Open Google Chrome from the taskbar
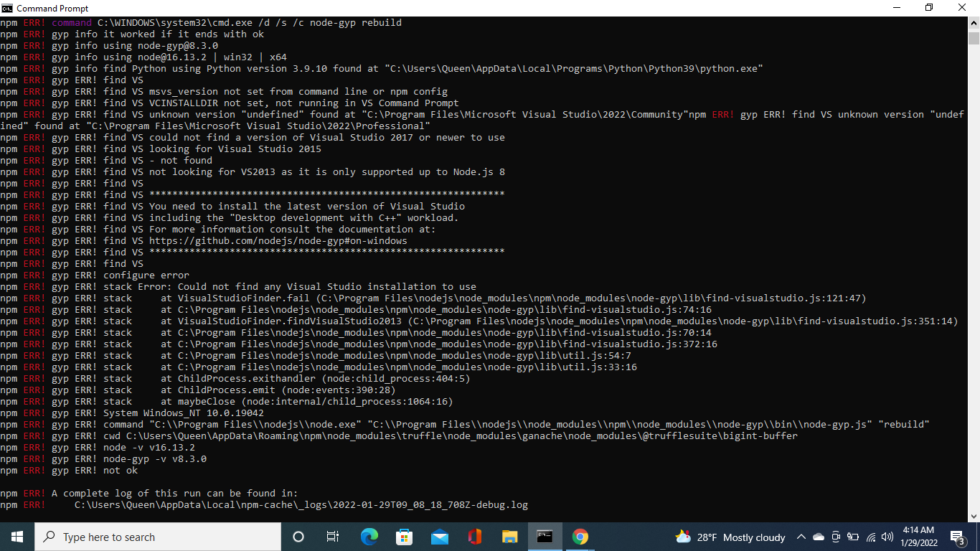980x551 pixels. (x=580, y=537)
